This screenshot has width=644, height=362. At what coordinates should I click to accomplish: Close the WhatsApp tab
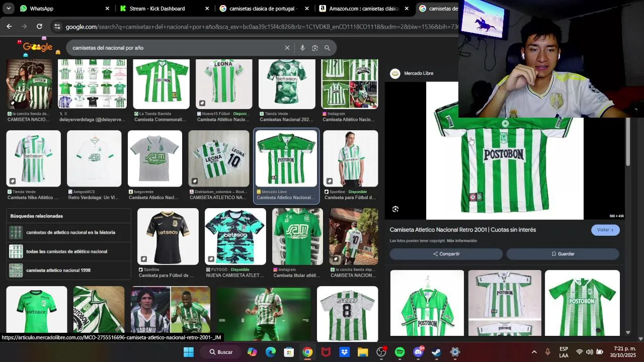click(107, 9)
